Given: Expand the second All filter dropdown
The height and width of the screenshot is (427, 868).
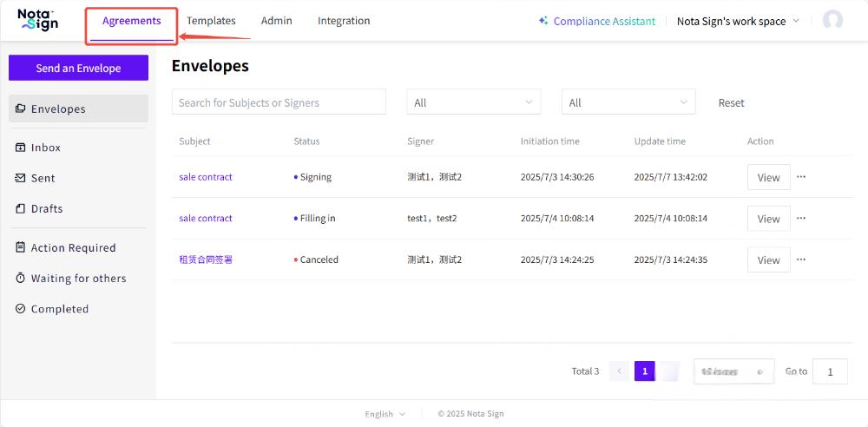Looking at the screenshot, I should pos(628,102).
